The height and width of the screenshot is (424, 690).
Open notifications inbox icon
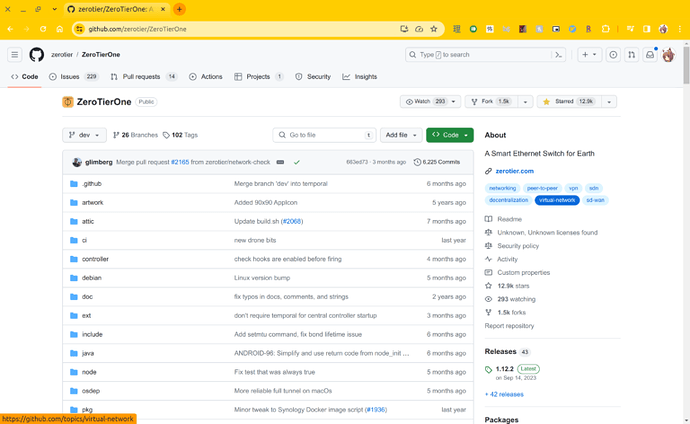650,55
